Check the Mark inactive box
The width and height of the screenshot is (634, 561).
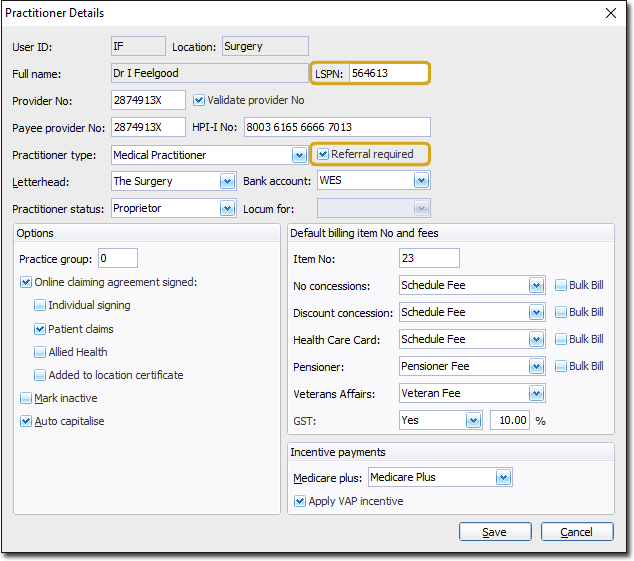(25, 398)
